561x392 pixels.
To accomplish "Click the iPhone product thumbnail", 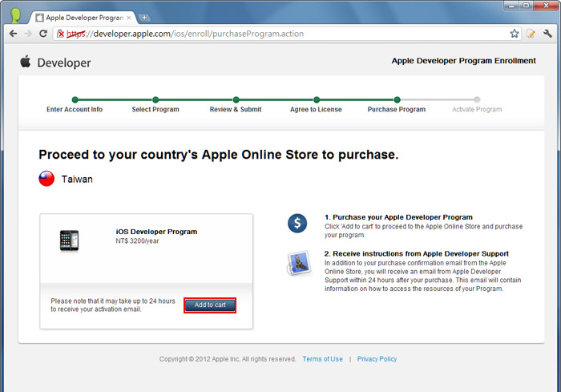I will (69, 240).
